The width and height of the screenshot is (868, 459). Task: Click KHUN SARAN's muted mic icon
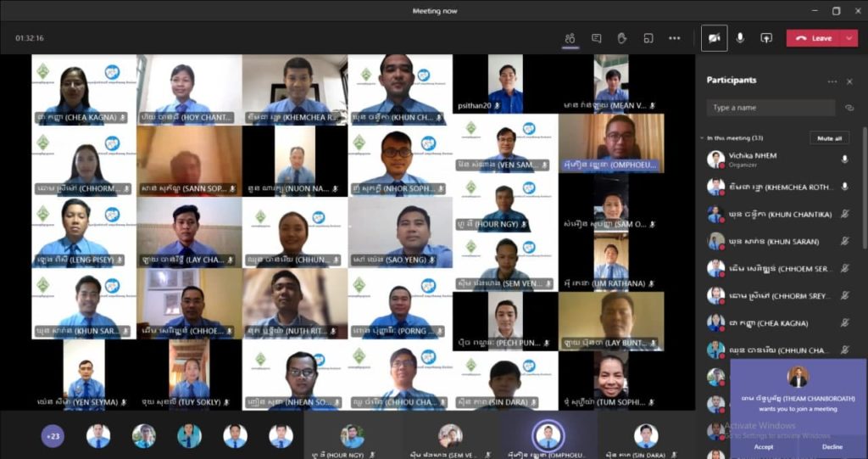point(845,241)
